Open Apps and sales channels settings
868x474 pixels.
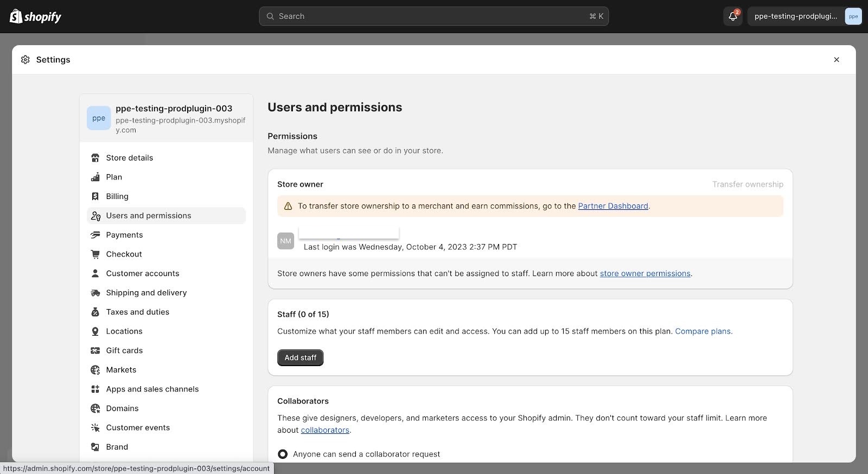[x=152, y=389]
